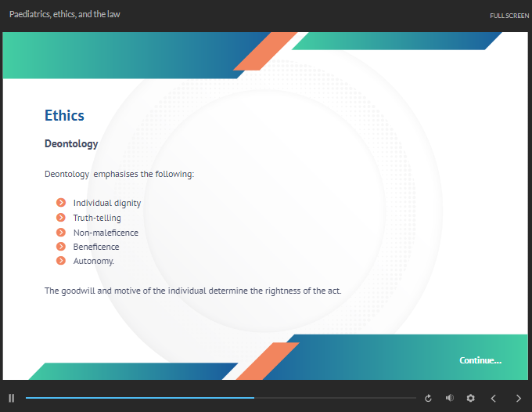Seek along the playback progress bar
Screen dimensions: 532x412
(221, 398)
